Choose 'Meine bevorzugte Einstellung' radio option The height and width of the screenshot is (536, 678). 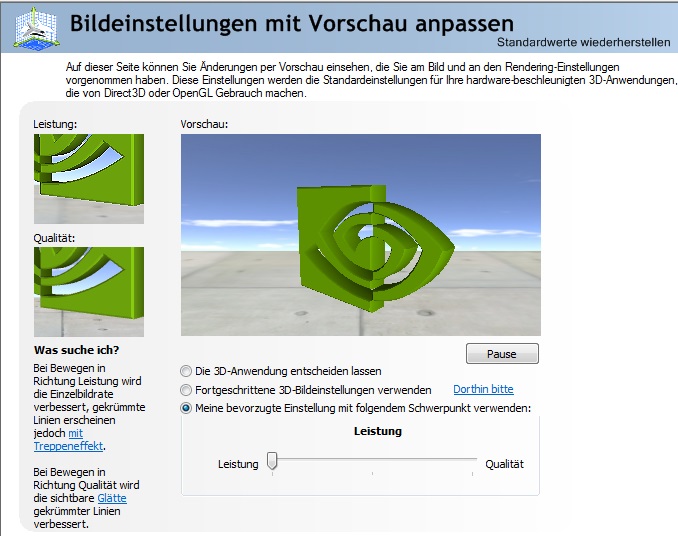pyautogui.click(x=186, y=408)
